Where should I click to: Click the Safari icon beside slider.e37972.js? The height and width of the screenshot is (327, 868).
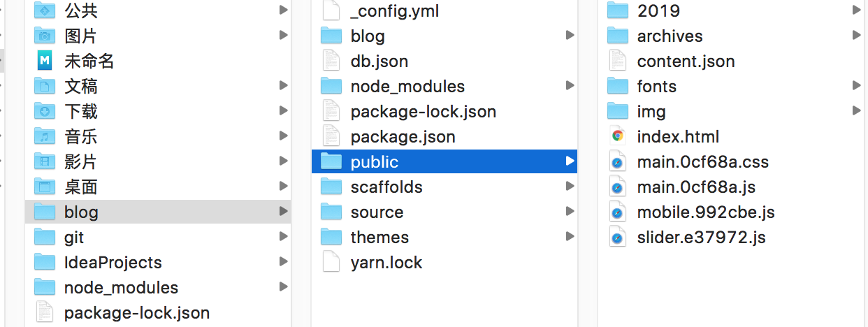(x=617, y=238)
